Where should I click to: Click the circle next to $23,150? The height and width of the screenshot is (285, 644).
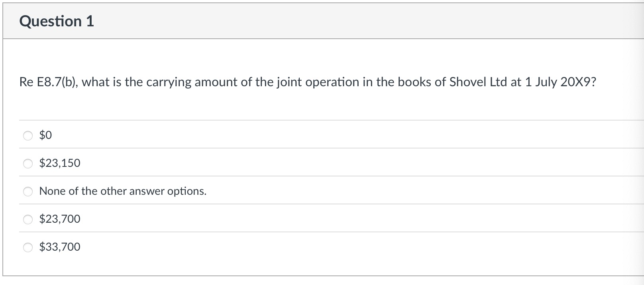[27, 163]
